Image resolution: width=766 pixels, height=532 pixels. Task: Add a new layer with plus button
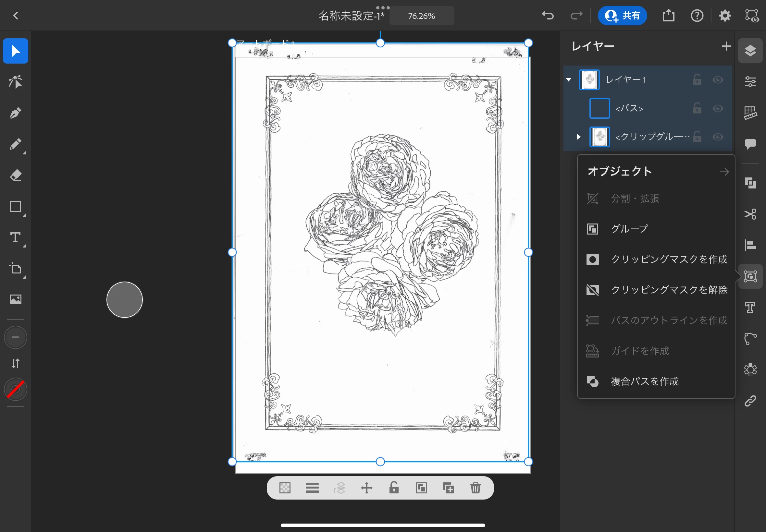[x=726, y=46]
